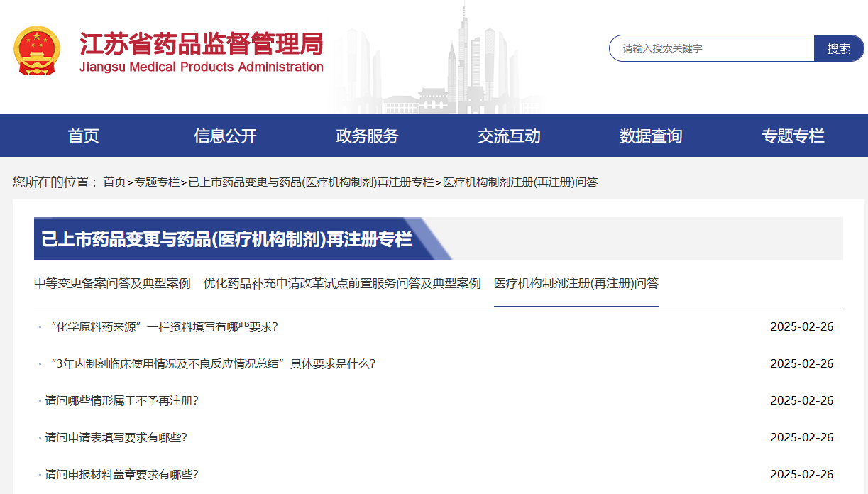Switch to 优化药品补充申请改革试点前置服务问答 tab
868x494 pixels.
(x=342, y=283)
